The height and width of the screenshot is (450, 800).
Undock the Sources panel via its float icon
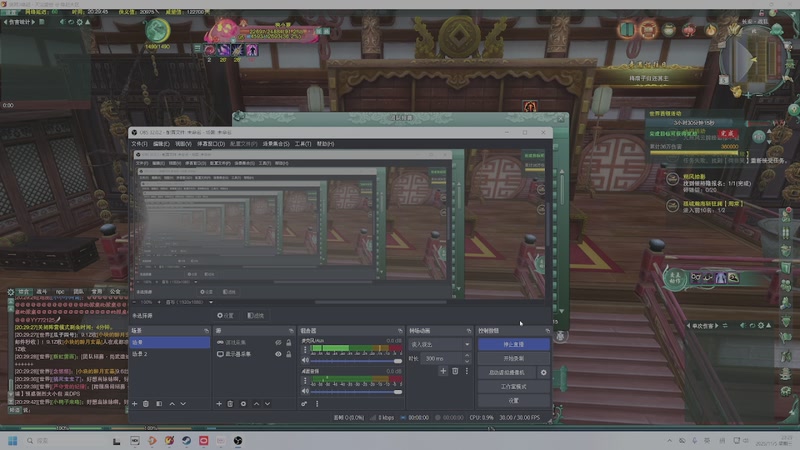pyautogui.click(x=291, y=331)
